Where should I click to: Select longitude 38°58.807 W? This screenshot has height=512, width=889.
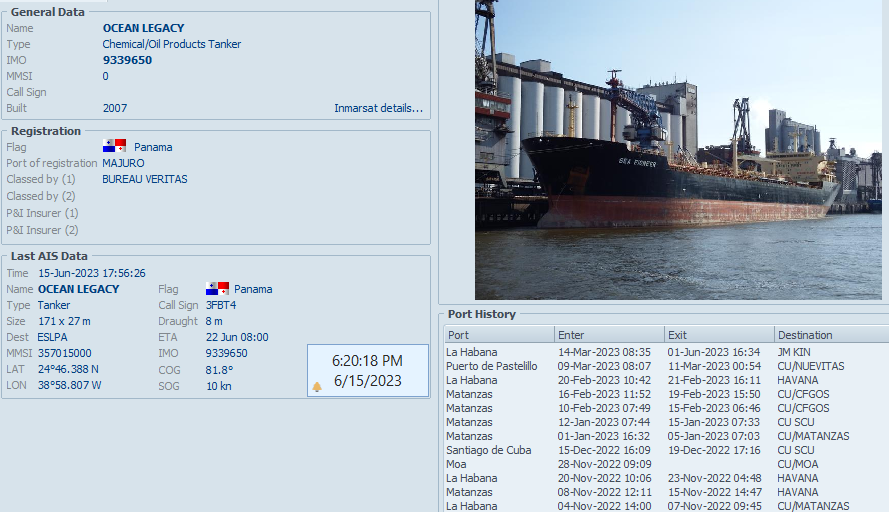(70, 385)
